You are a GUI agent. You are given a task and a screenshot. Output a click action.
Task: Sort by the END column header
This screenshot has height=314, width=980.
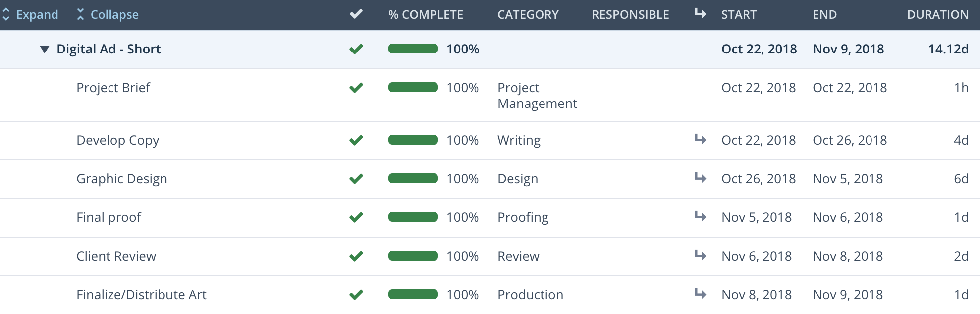click(824, 15)
